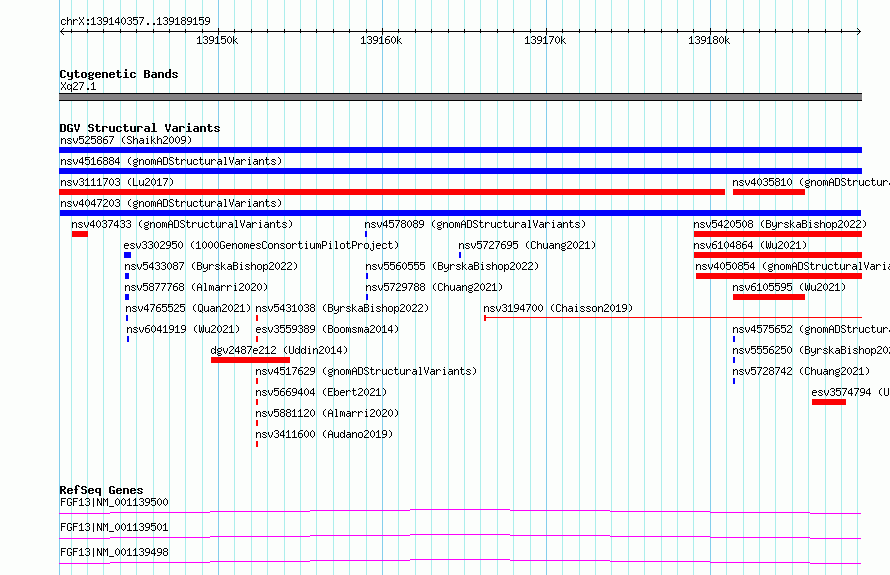The width and height of the screenshot is (890, 575).
Task: Select the blue bar under nsv525867
Action: coord(460,150)
